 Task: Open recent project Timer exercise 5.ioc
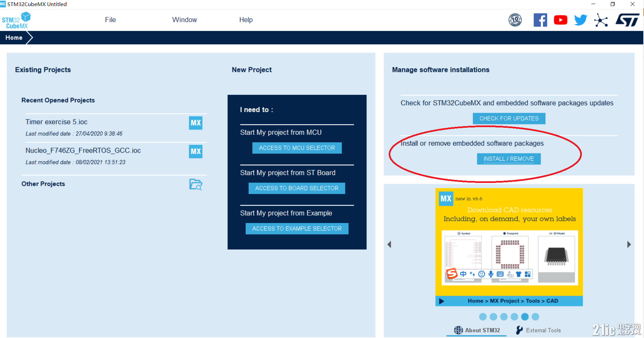pyautogui.click(x=114, y=127)
